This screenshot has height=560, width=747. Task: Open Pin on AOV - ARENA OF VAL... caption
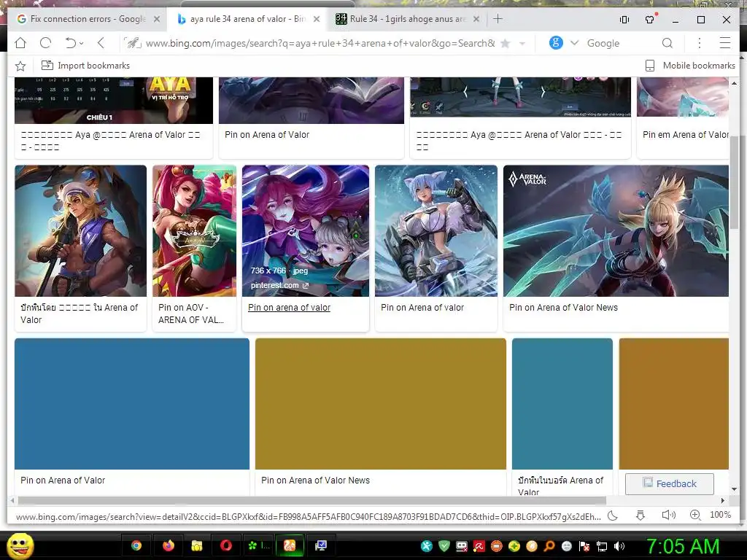tap(191, 314)
